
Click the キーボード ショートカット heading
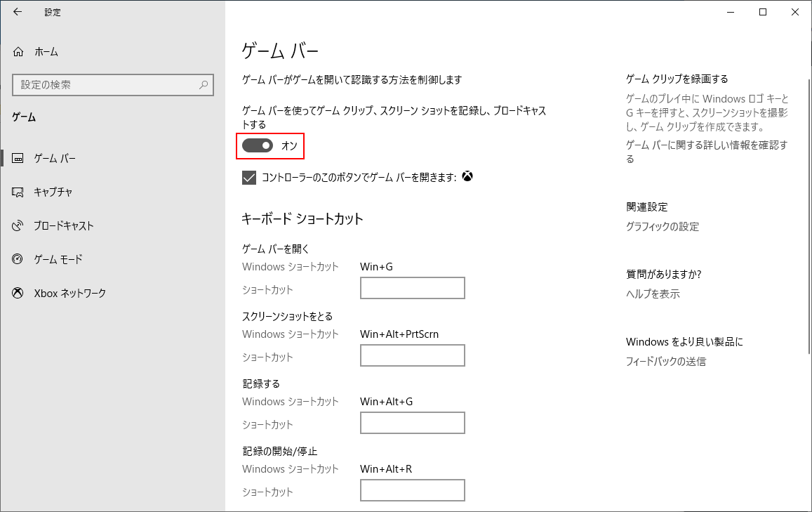point(302,218)
